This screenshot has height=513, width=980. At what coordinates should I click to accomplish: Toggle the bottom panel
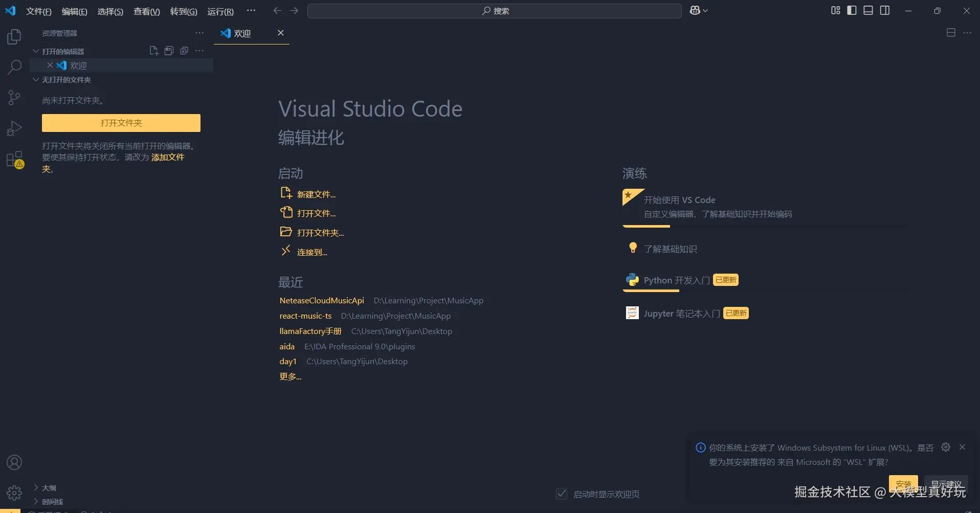coord(868,11)
